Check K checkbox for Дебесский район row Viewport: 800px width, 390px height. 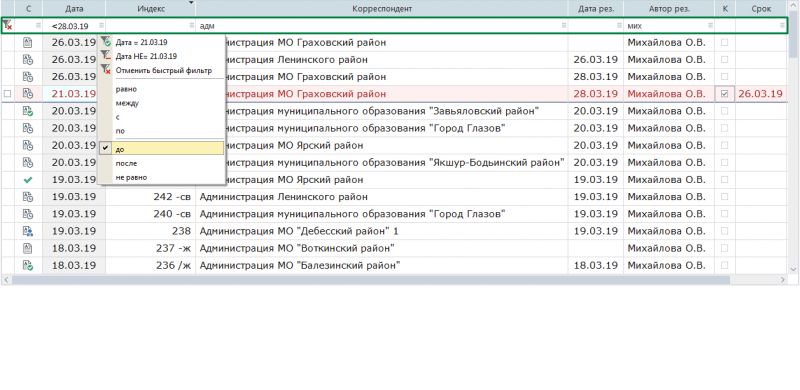tap(724, 231)
